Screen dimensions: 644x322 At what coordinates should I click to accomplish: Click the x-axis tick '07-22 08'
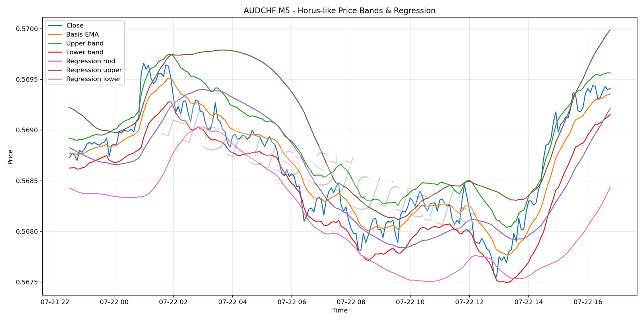[351, 301]
